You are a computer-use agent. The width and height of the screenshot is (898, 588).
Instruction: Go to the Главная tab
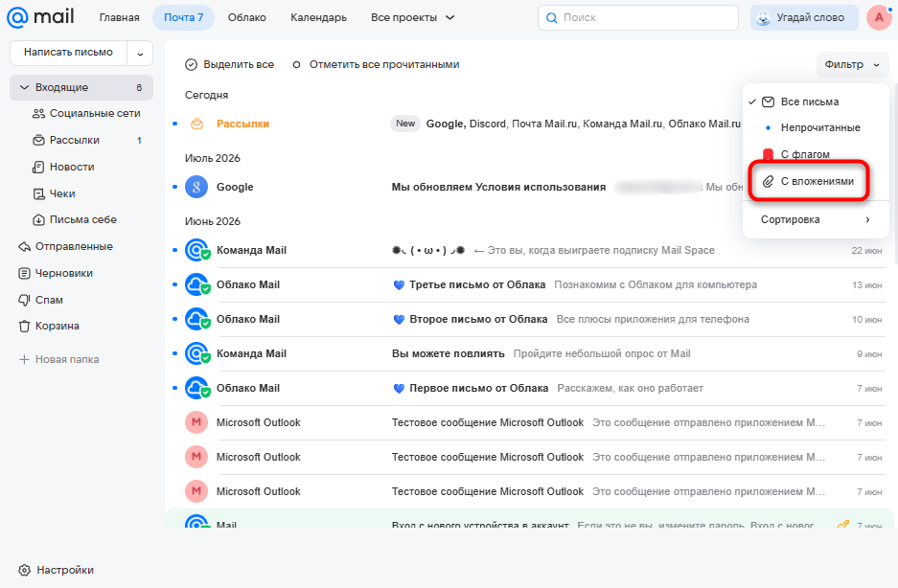point(119,18)
